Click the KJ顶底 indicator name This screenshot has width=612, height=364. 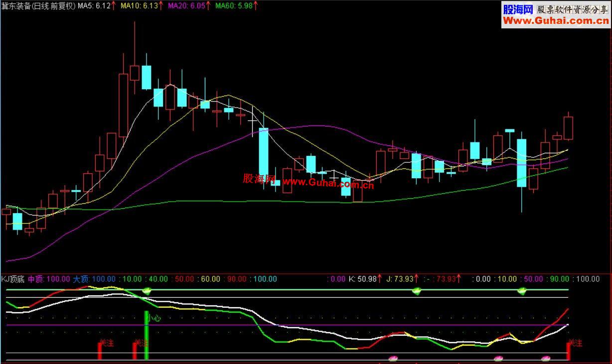(x=13, y=279)
